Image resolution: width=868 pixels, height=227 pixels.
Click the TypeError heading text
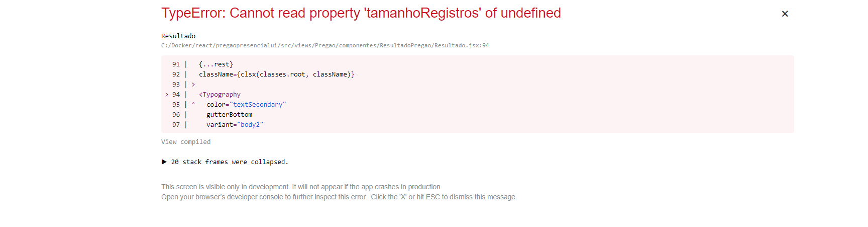[361, 13]
